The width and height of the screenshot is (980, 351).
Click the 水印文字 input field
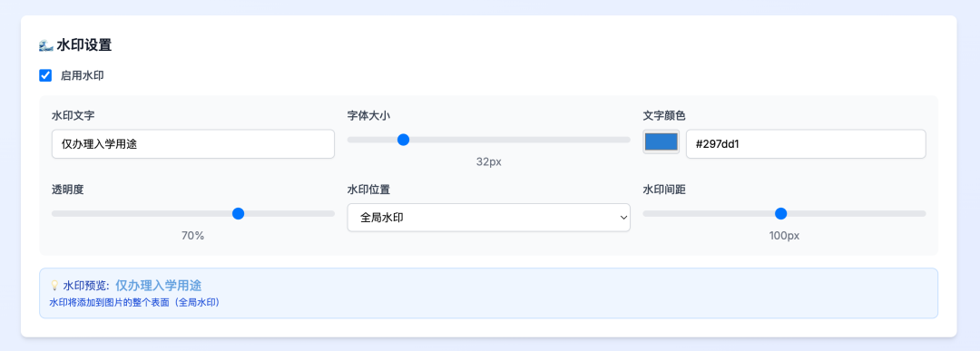tap(193, 144)
